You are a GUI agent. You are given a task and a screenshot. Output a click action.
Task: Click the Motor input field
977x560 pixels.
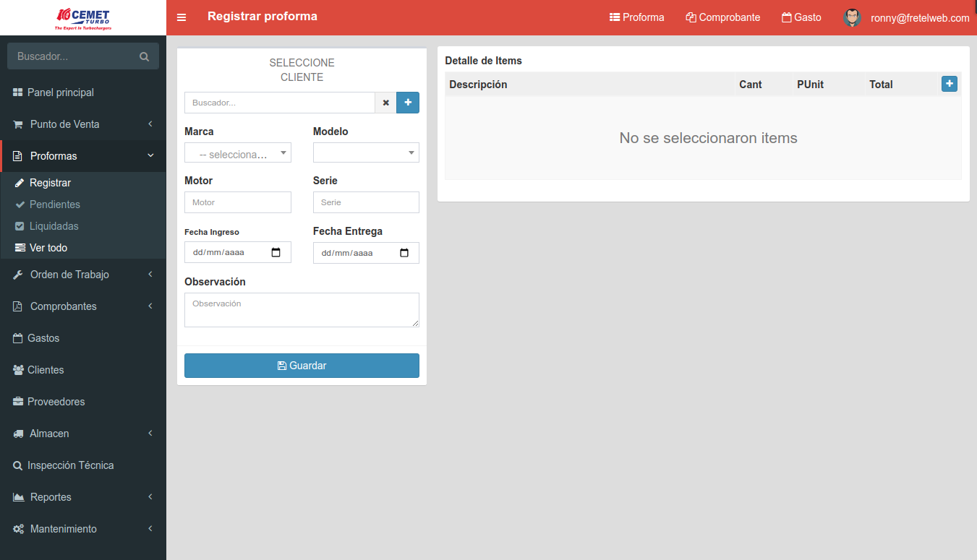click(237, 202)
